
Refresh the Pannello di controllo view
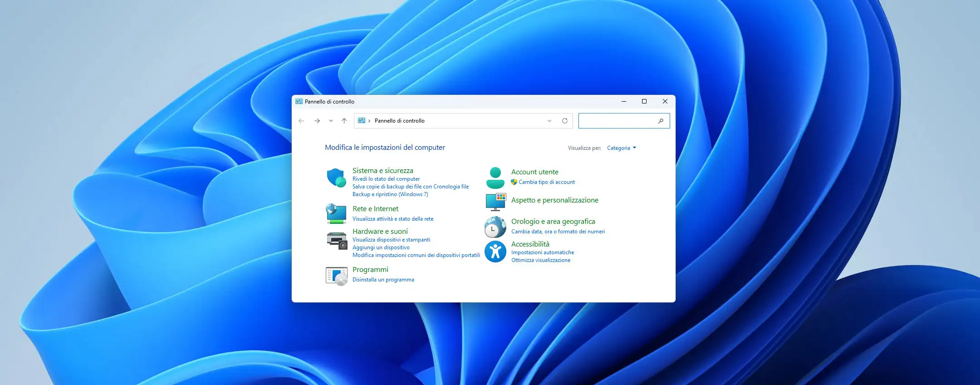click(565, 121)
